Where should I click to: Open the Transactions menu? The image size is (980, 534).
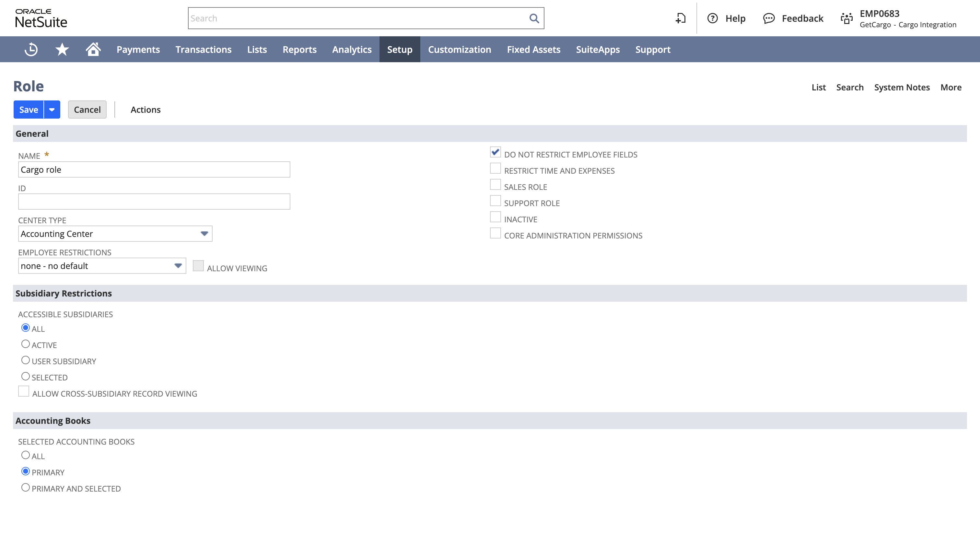tap(204, 49)
